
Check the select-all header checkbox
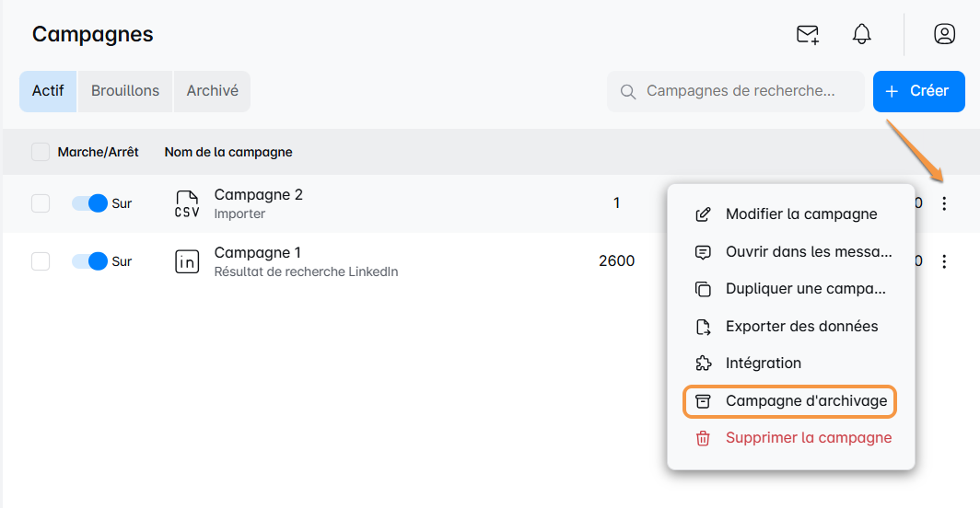[41, 152]
